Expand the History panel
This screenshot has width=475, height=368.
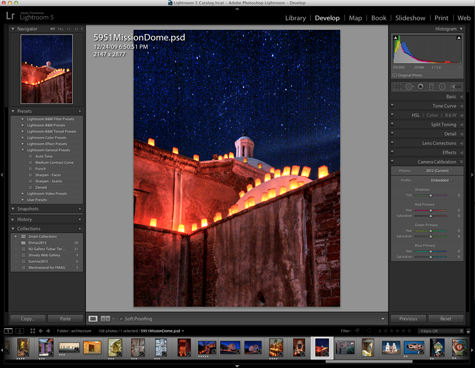(13, 220)
